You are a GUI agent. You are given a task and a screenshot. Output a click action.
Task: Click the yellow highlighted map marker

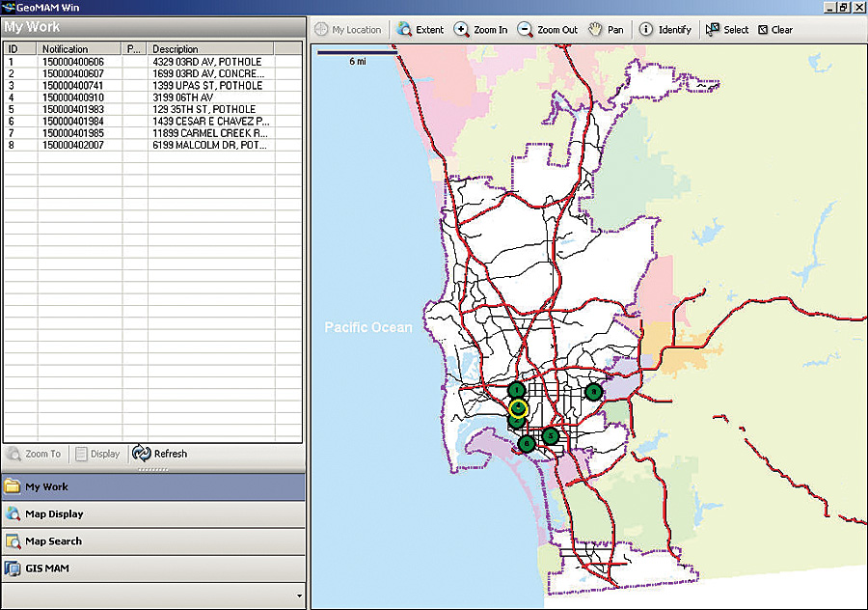click(518, 408)
